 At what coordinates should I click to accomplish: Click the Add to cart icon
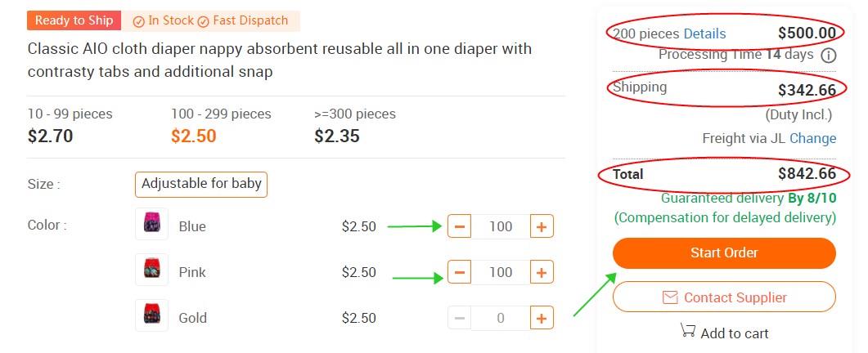[687, 331]
